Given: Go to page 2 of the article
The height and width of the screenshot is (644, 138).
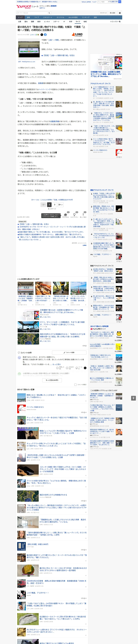Looking at the screenshot, I should coord(55,204).
